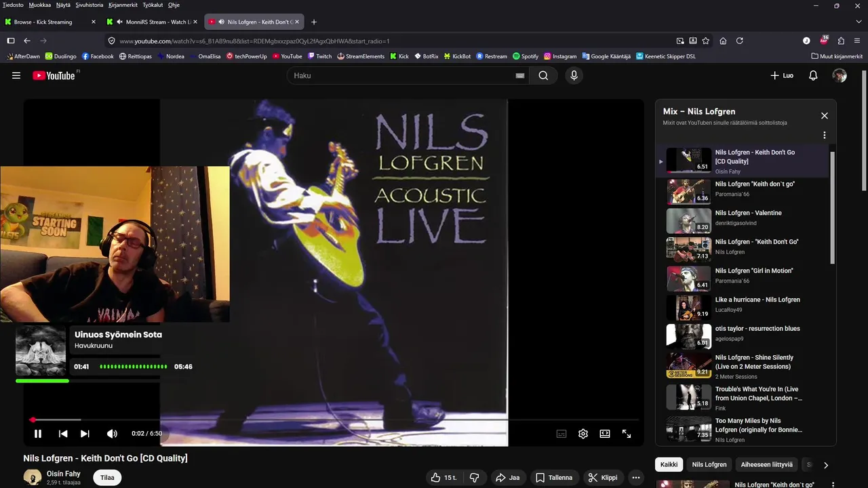Click the YouTube search magnifier button

pos(543,75)
